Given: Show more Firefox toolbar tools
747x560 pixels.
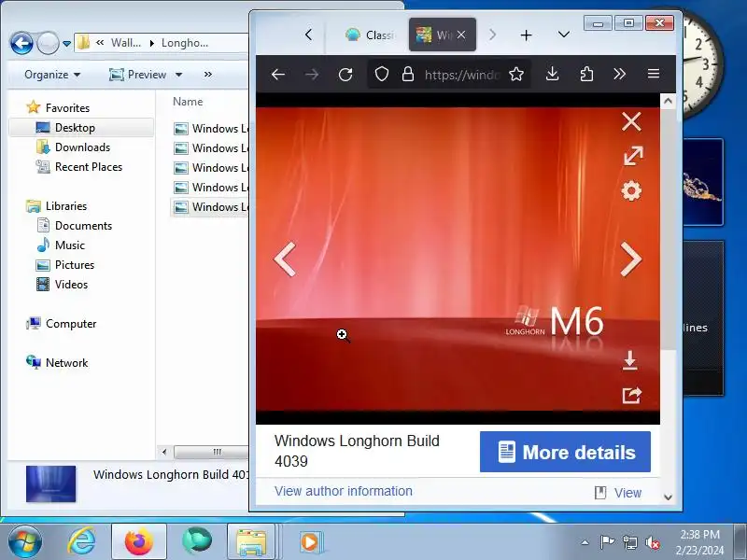Looking at the screenshot, I should click(x=619, y=74).
